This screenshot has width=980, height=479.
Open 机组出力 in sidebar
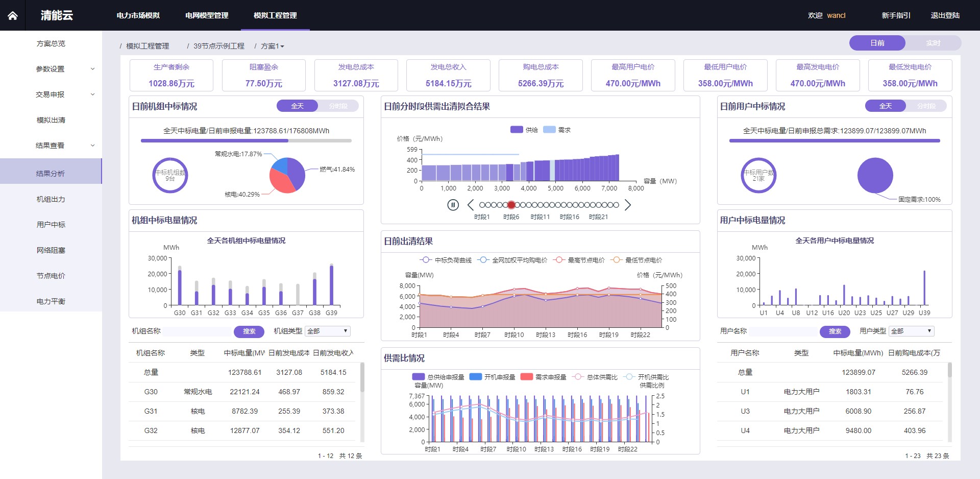tap(51, 199)
